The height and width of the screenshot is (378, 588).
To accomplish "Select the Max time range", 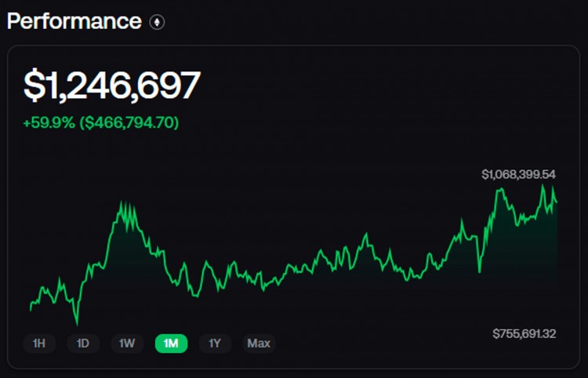I will (259, 343).
